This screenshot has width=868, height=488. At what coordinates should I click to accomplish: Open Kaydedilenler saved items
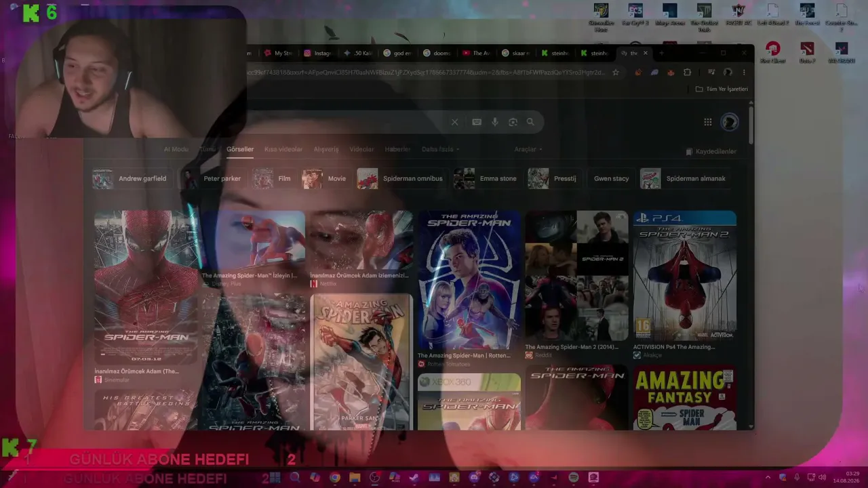point(711,151)
